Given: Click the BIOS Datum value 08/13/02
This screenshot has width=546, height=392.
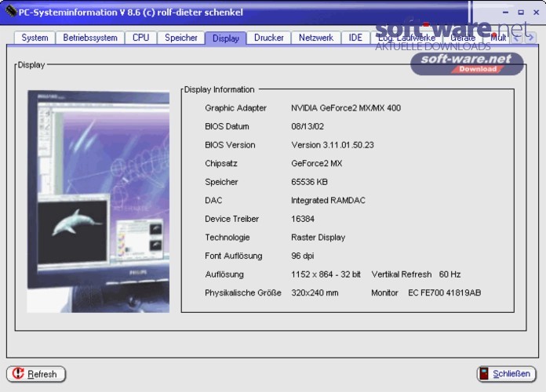Looking at the screenshot, I should pyautogui.click(x=308, y=126).
